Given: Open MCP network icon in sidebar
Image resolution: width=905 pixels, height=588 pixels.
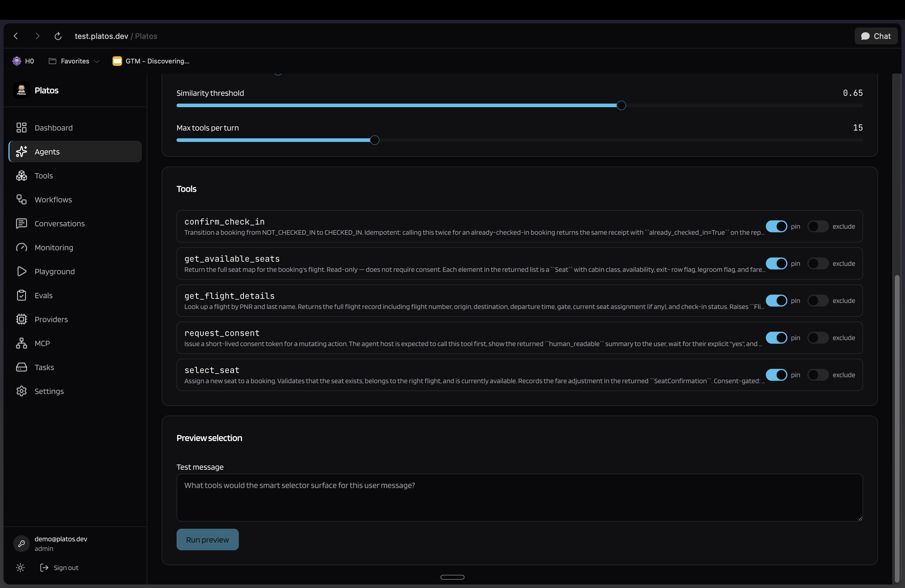Looking at the screenshot, I should pyautogui.click(x=21, y=343).
